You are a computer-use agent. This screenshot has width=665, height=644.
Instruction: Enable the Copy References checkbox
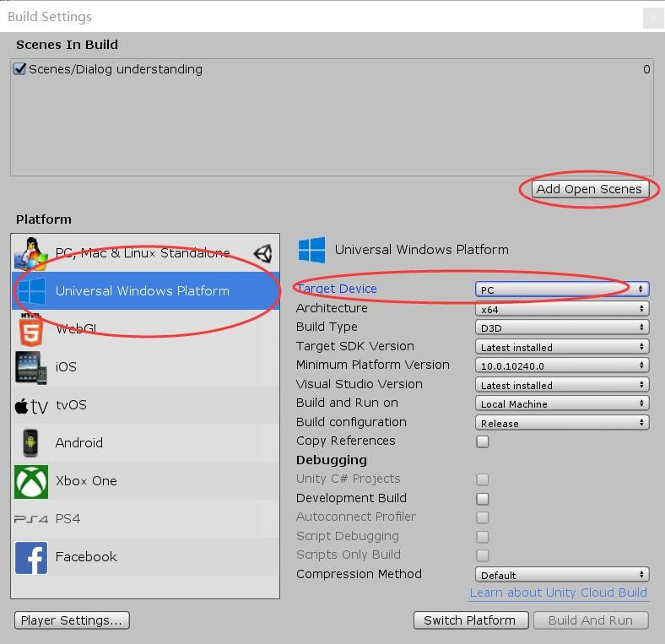pyautogui.click(x=483, y=441)
